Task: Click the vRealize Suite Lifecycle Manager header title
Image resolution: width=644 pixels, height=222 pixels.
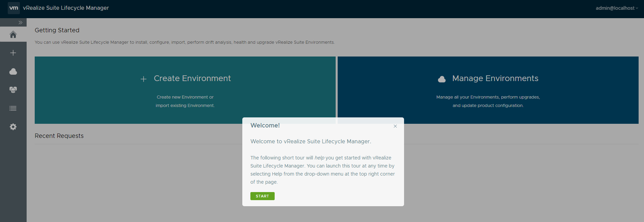Action: (x=66, y=8)
